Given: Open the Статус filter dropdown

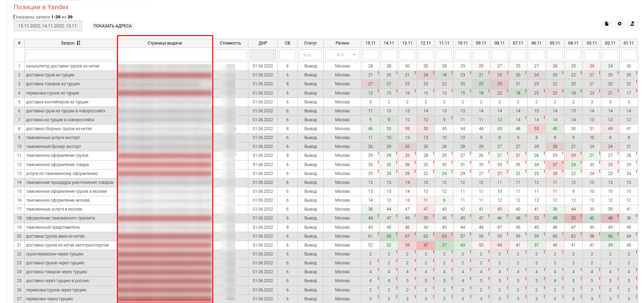Looking at the screenshot, I should 310,55.
